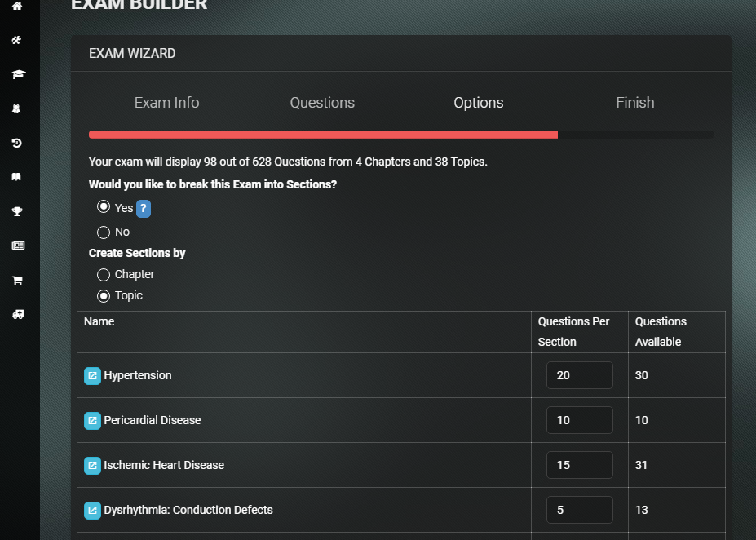Click available count 30 for Hypertension
The width and height of the screenshot is (756, 540).
point(641,375)
